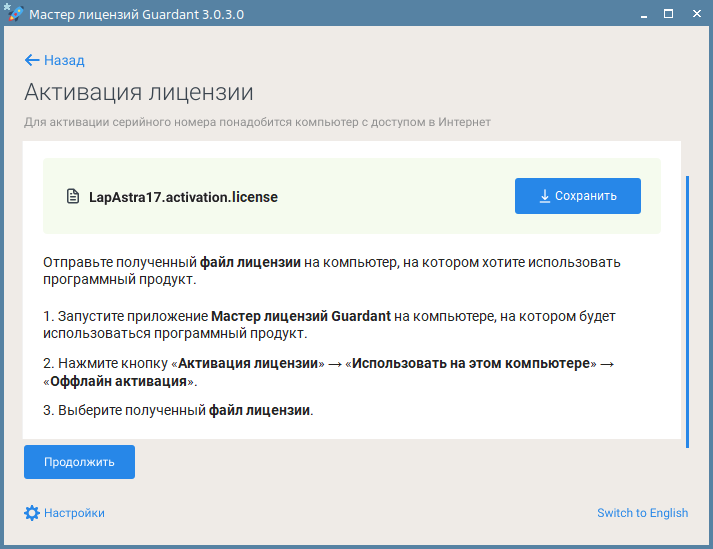The width and height of the screenshot is (713, 549).
Task: Click the settings gear icon
Action: click(x=32, y=513)
